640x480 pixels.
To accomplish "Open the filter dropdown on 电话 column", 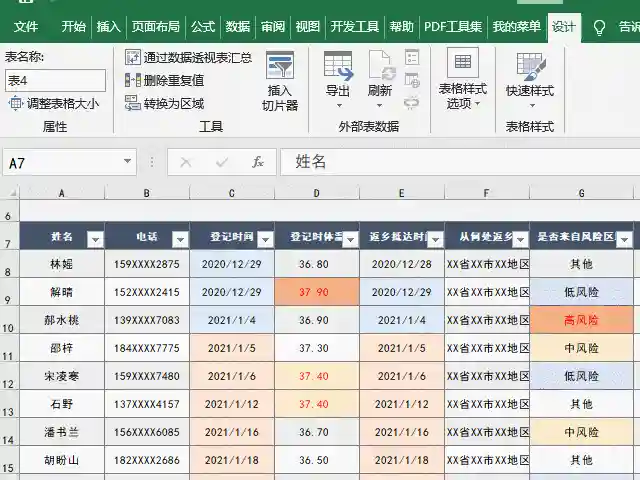I will (180, 238).
